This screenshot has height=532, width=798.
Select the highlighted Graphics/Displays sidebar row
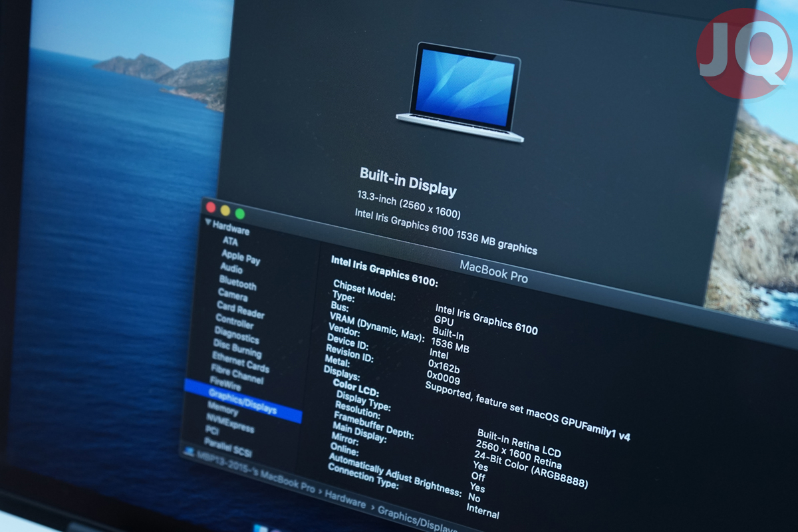tap(243, 401)
